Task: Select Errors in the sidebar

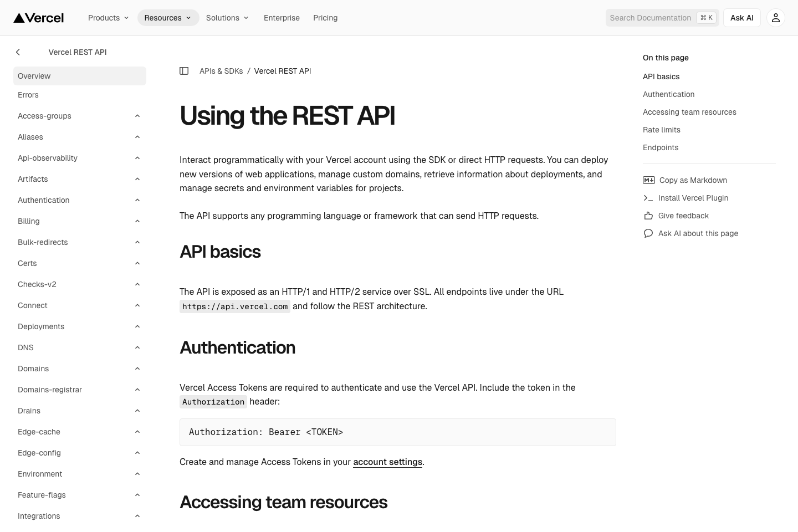Action: pos(28,95)
